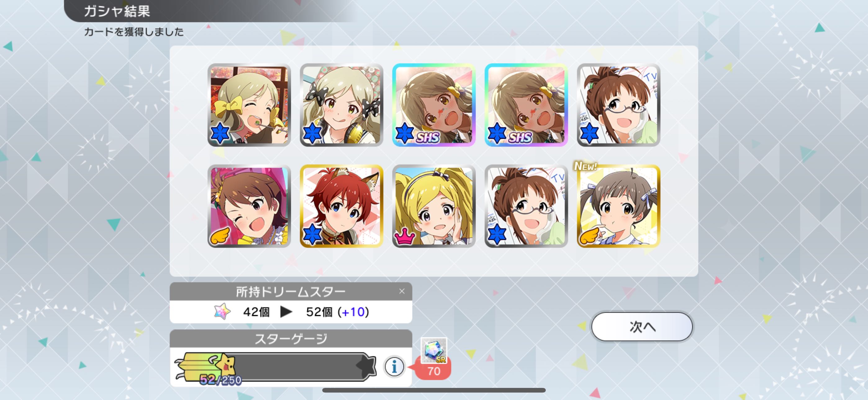Tap the blonde girl card with crown icon

pos(434,206)
